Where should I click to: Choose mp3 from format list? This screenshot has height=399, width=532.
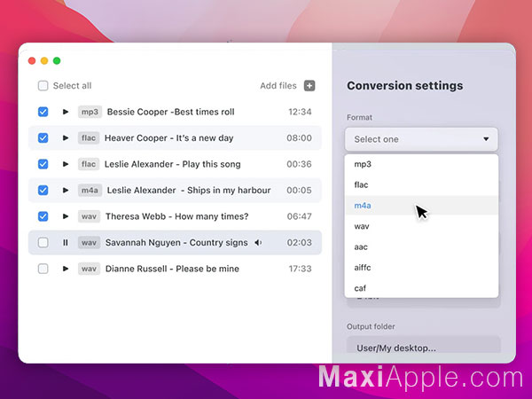(x=421, y=164)
